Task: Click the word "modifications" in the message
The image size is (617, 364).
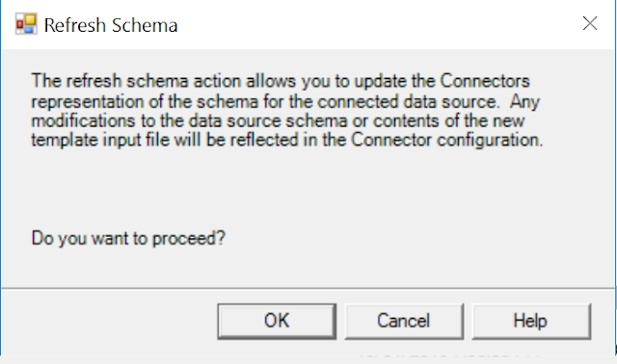Action: [x=84, y=120]
